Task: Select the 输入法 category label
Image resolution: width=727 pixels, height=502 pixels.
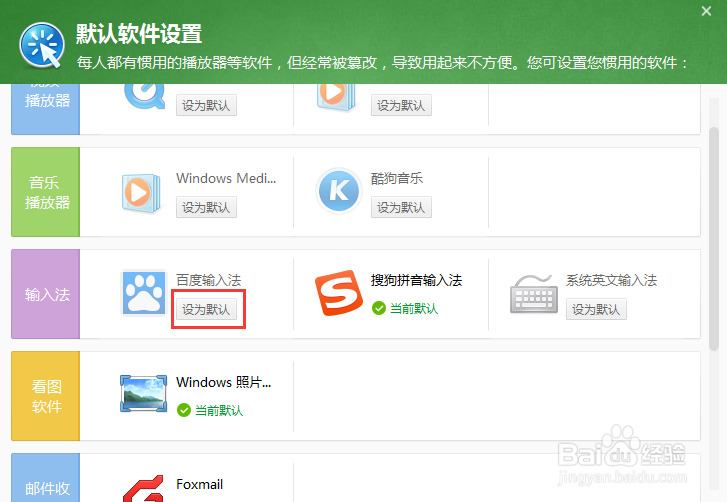Action: point(46,294)
